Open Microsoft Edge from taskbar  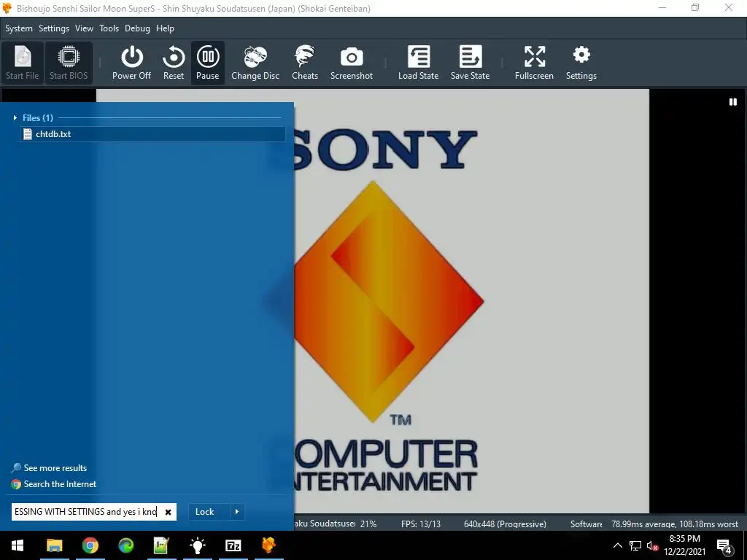tap(125, 545)
